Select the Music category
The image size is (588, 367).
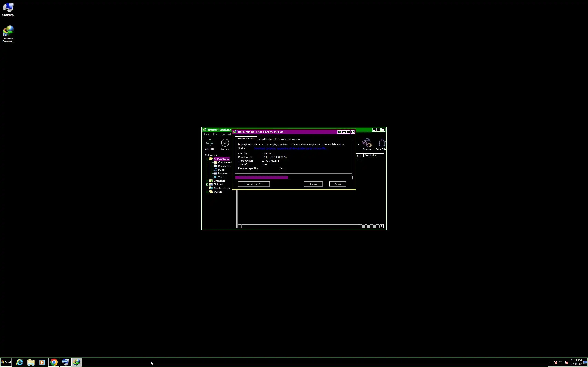pos(221,170)
